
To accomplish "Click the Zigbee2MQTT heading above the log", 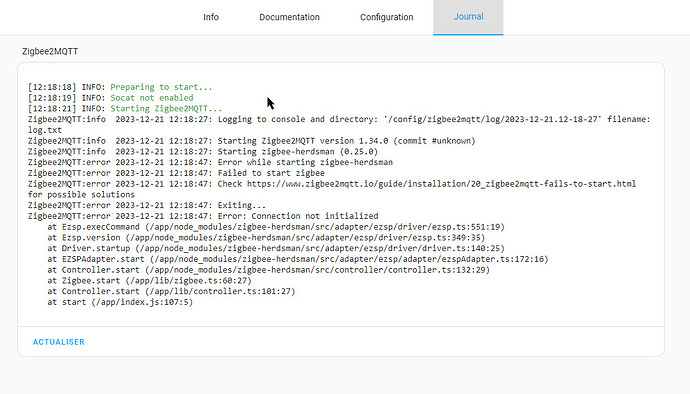I will pyautogui.click(x=50, y=52).
